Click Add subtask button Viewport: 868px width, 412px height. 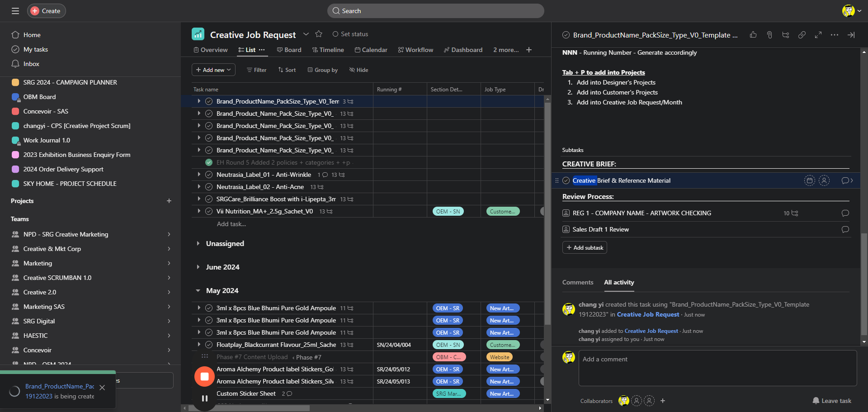click(x=585, y=247)
